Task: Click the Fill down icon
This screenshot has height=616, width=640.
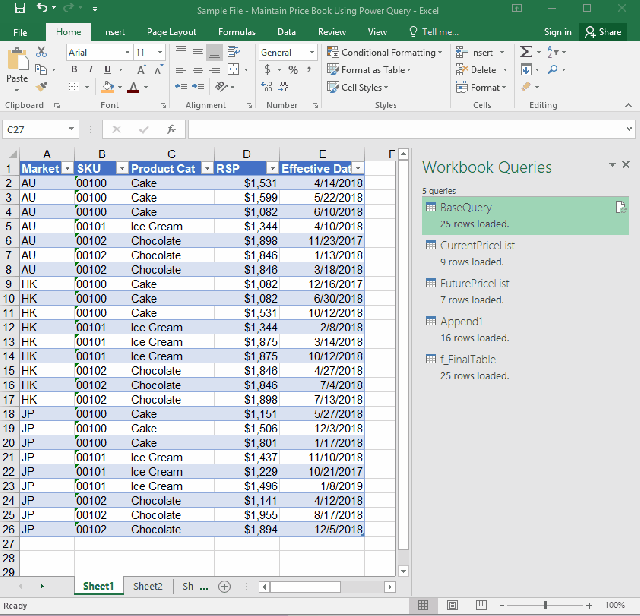Action: click(526, 69)
